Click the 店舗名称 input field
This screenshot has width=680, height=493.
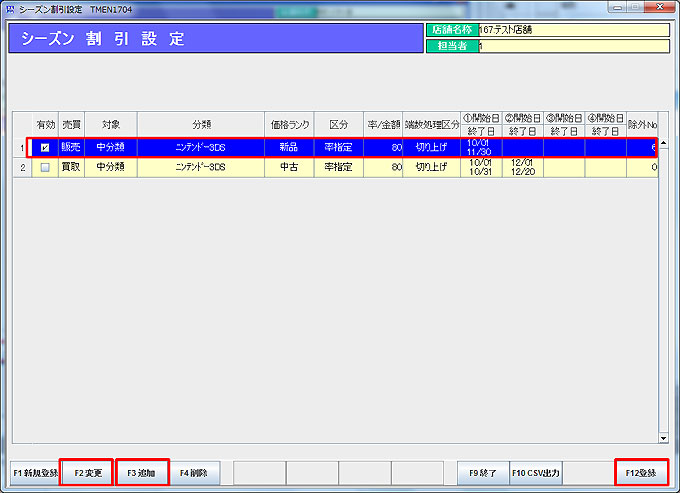(x=573, y=30)
